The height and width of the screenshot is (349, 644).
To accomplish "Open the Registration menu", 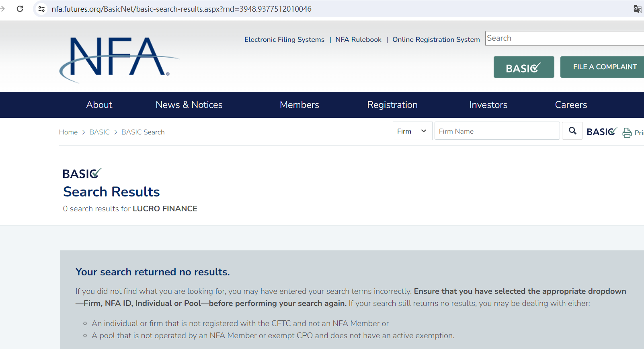I will (x=392, y=105).
